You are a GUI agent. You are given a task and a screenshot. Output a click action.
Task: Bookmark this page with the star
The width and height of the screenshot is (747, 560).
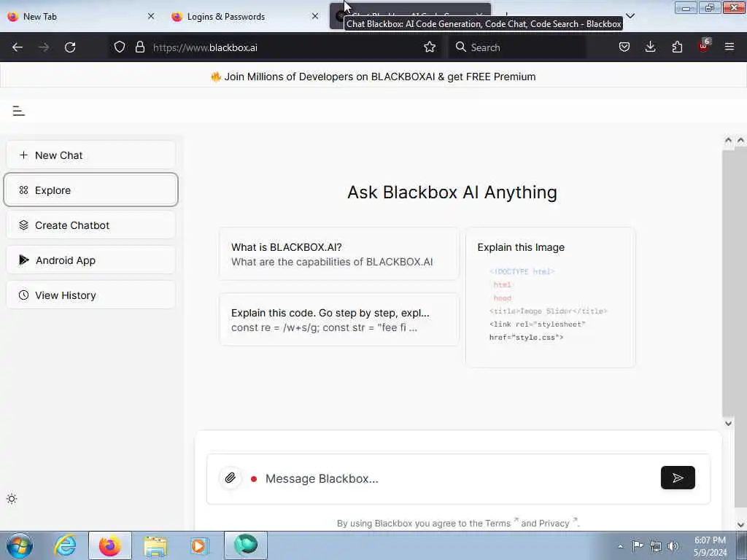tap(430, 47)
